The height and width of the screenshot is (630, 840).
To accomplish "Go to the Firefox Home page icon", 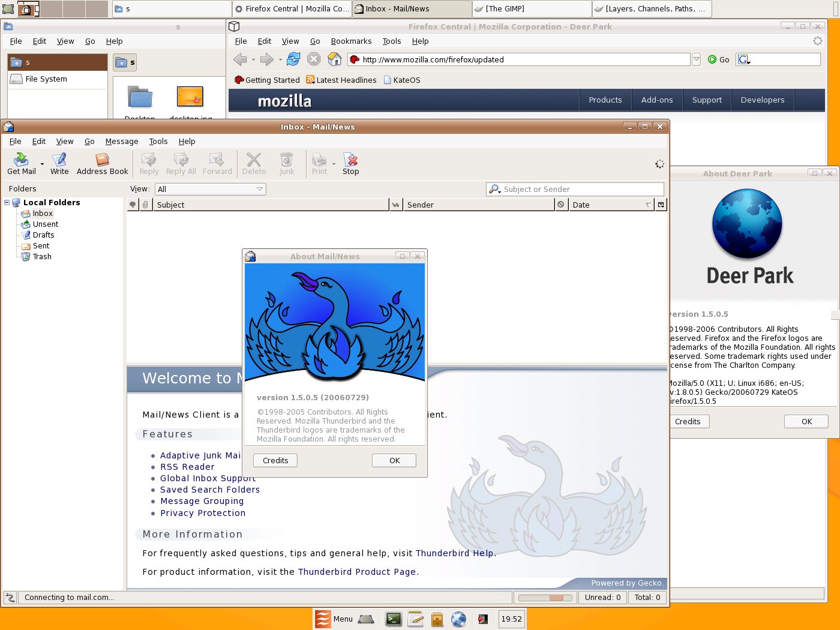I will (x=335, y=59).
